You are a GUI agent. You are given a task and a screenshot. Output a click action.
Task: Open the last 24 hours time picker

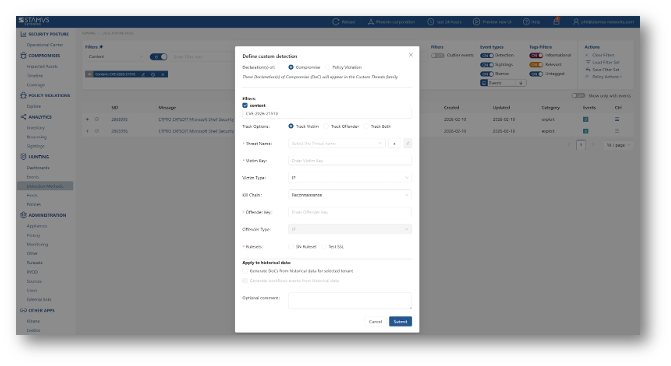pos(444,21)
